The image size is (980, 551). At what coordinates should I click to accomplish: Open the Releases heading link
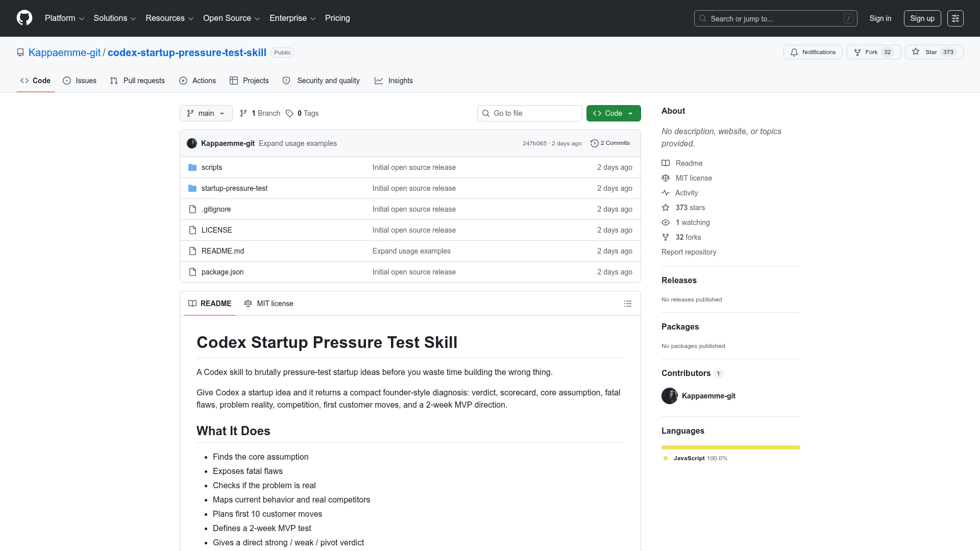679,280
